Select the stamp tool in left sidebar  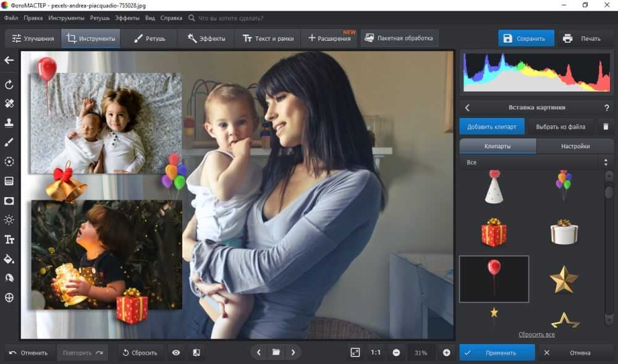coord(9,123)
